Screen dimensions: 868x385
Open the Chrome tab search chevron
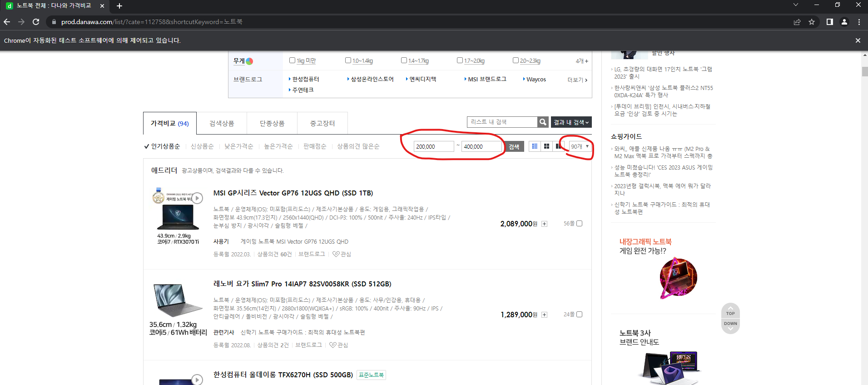click(x=796, y=5)
